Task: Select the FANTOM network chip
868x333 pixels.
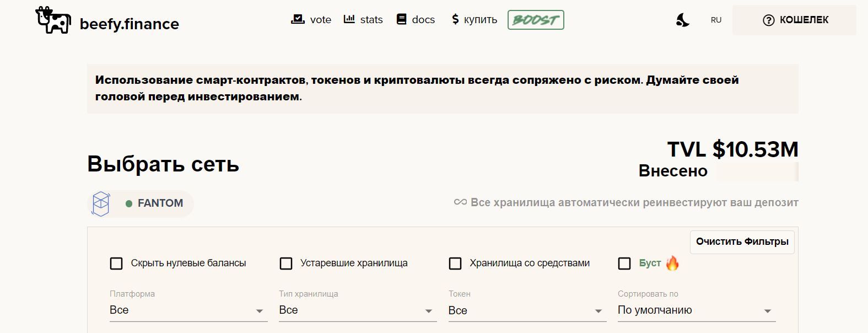Action: [x=141, y=203]
